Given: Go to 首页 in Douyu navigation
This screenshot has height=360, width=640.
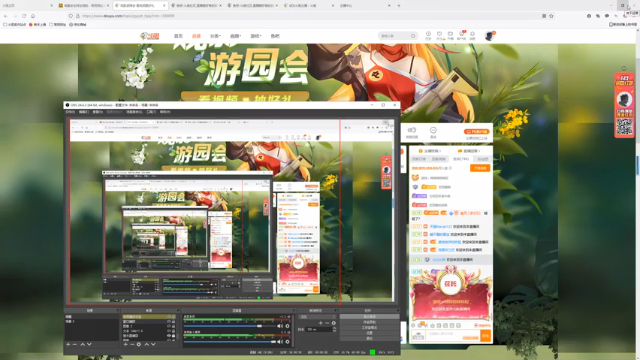Looking at the screenshot, I should [178, 36].
